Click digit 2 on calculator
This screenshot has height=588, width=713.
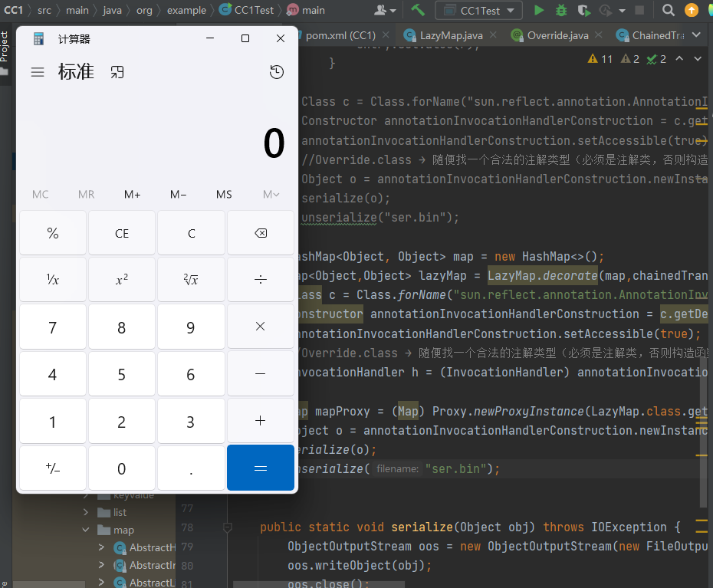(122, 421)
